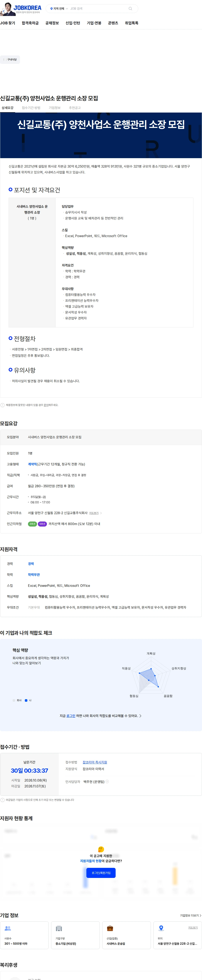Click the 잡코리아 즉시지원 link
Viewport: 202px width, 980px height.
[x=95, y=762]
